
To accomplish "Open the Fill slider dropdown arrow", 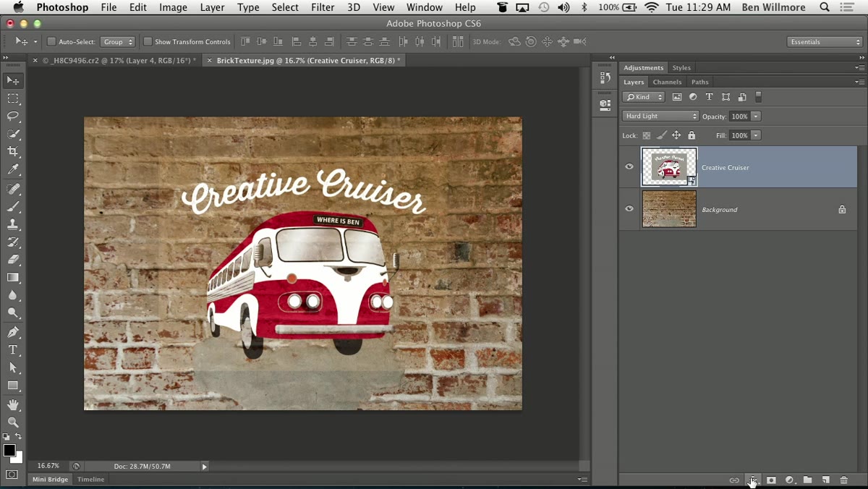I will (756, 135).
